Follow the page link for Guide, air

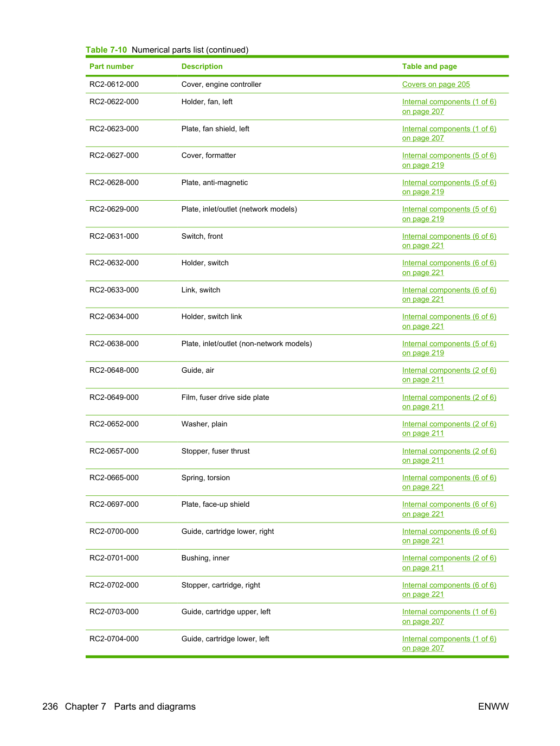[449, 375]
